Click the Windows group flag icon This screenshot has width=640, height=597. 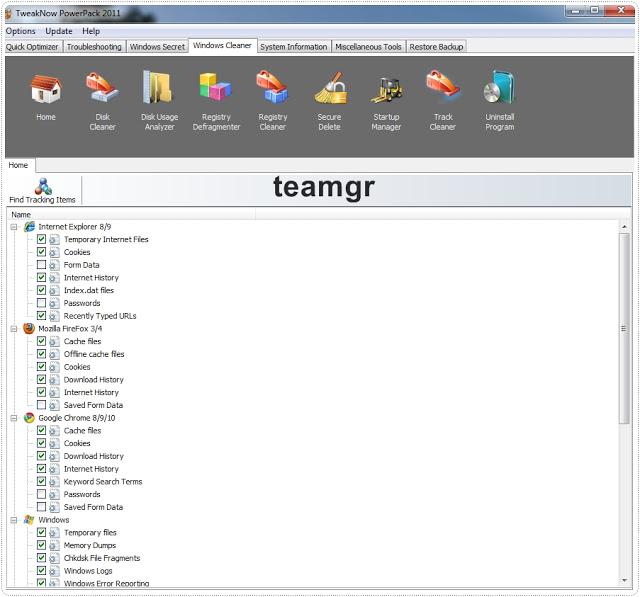[x=29, y=520]
